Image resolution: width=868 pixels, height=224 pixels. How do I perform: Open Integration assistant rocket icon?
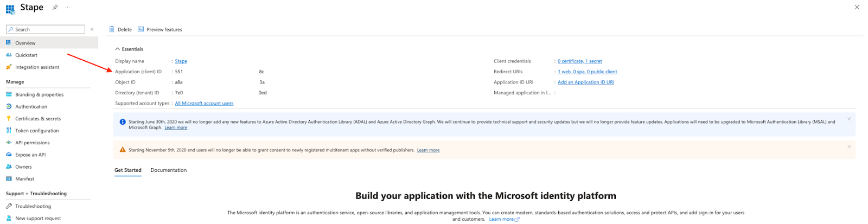[x=9, y=67]
